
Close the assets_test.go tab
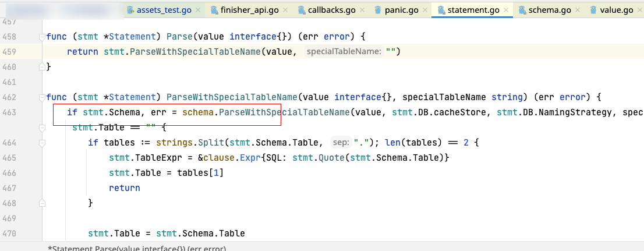(x=198, y=10)
